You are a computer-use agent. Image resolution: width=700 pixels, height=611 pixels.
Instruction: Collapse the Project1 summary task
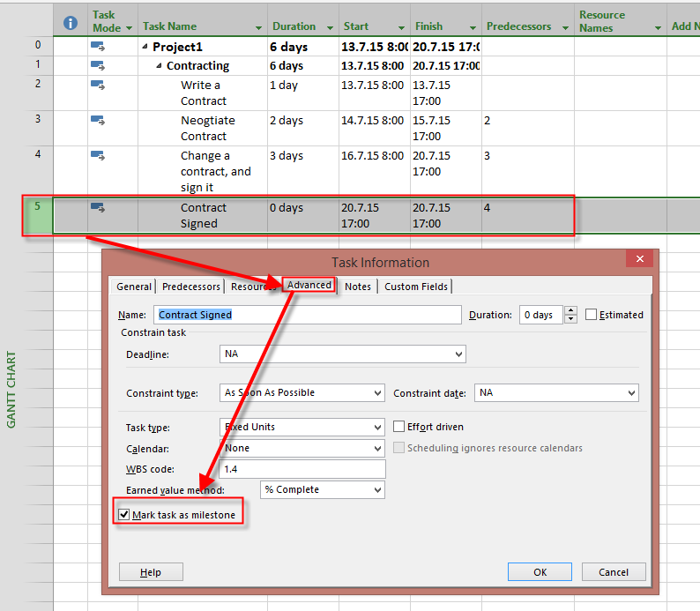pyautogui.click(x=145, y=47)
